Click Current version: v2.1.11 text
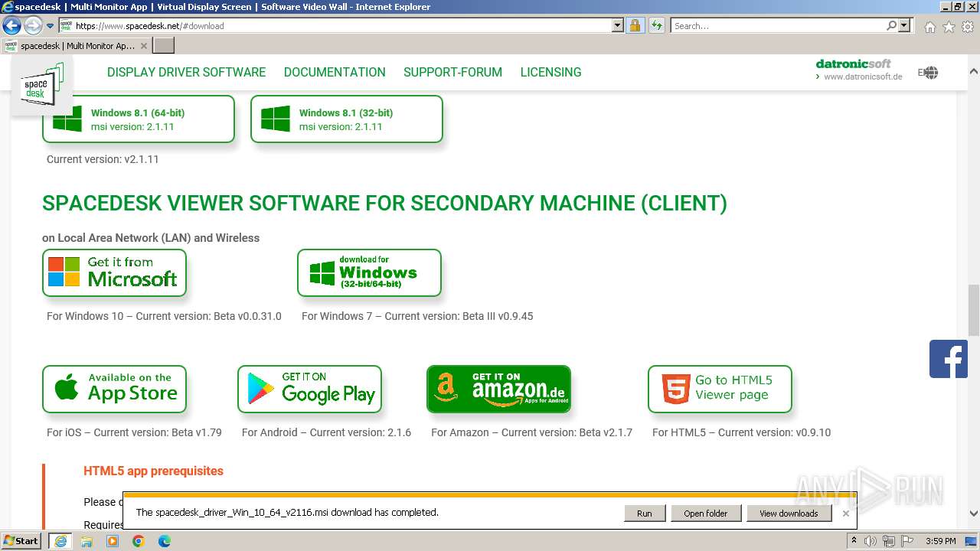This screenshot has width=980, height=551. (x=103, y=160)
